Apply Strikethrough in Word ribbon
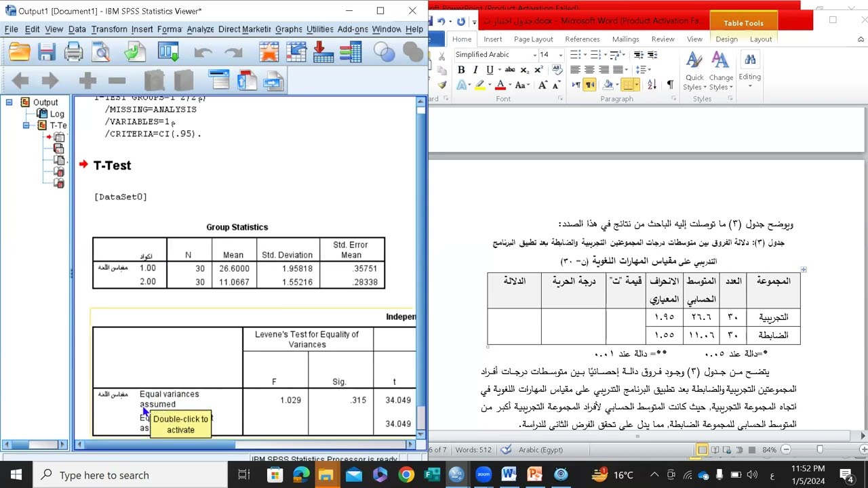This screenshot has height=488, width=868. [510, 70]
